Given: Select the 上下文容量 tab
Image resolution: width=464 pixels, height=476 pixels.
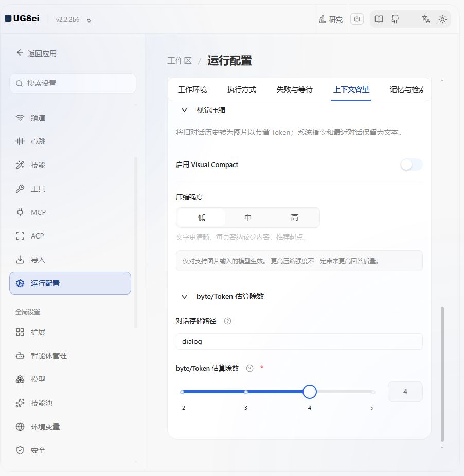Looking at the screenshot, I should point(351,89).
